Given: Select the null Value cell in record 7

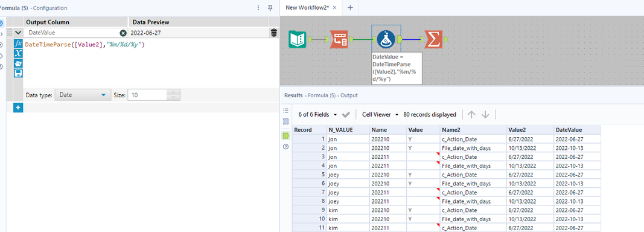Looking at the screenshot, I should click(x=423, y=192).
